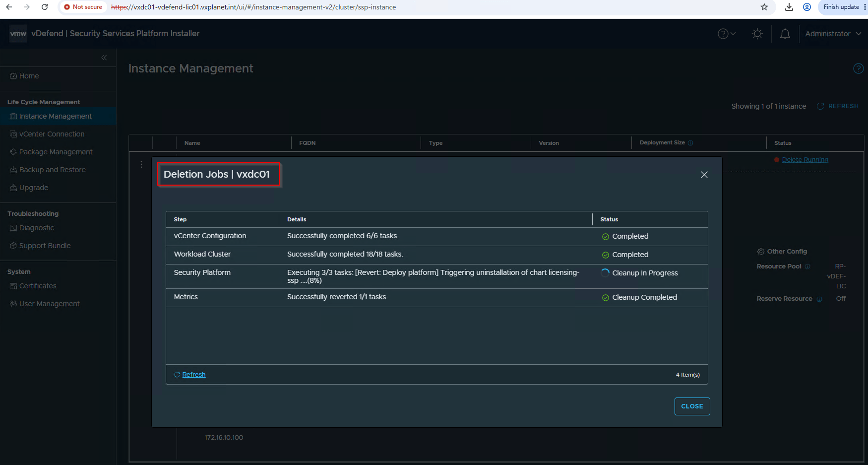
Task: Click the Name column header
Action: [192, 143]
